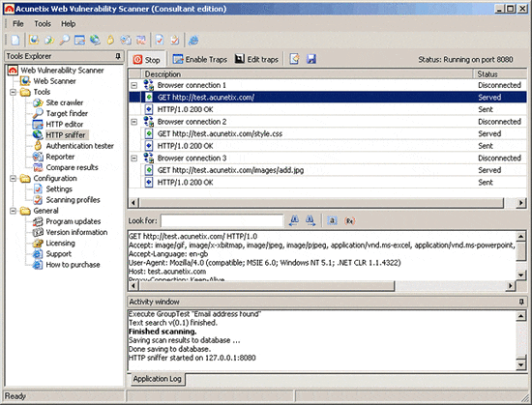532x405 pixels.
Task: Find previous match with left binoculars icon
Action: pyautogui.click(x=294, y=220)
